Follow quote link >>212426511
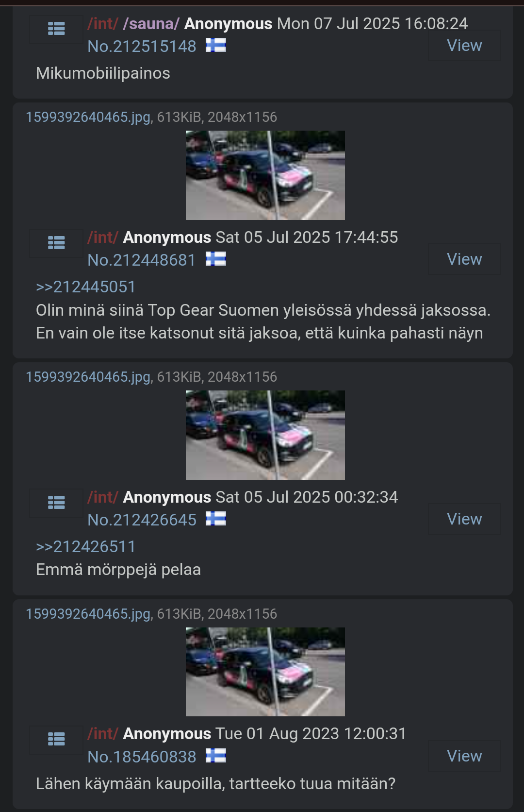This screenshot has width=524, height=812. (x=86, y=547)
